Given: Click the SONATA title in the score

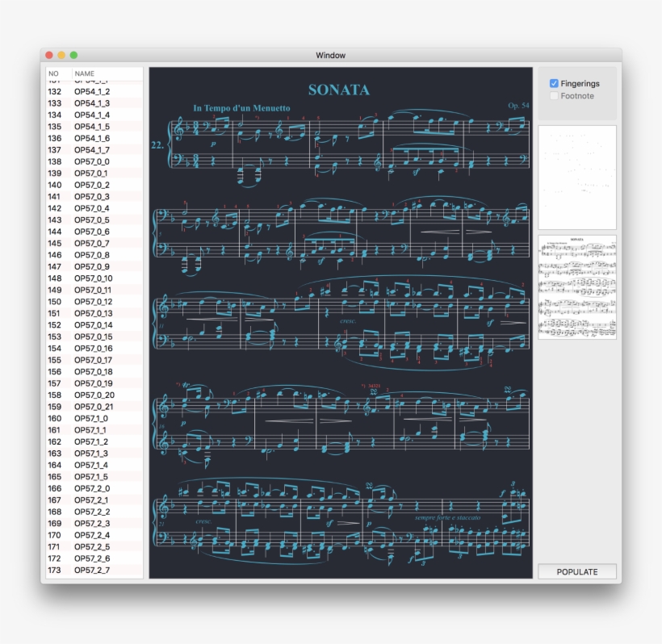Looking at the screenshot, I should click(x=339, y=90).
